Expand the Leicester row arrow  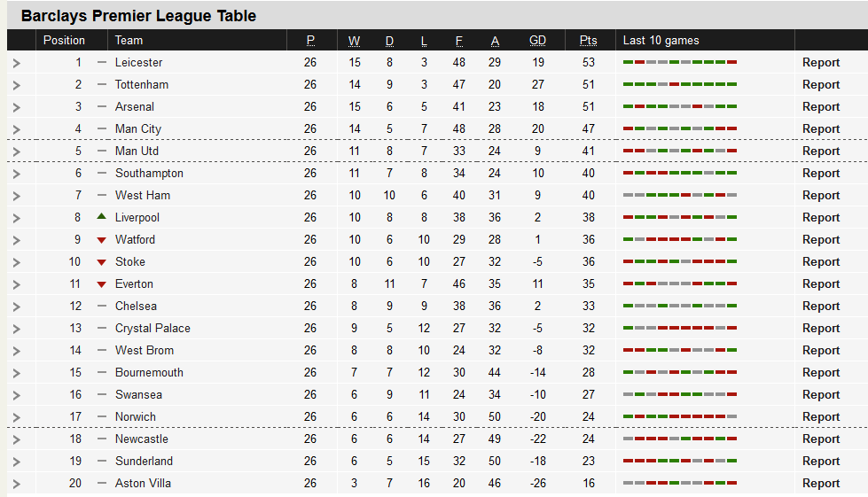pos(17,63)
